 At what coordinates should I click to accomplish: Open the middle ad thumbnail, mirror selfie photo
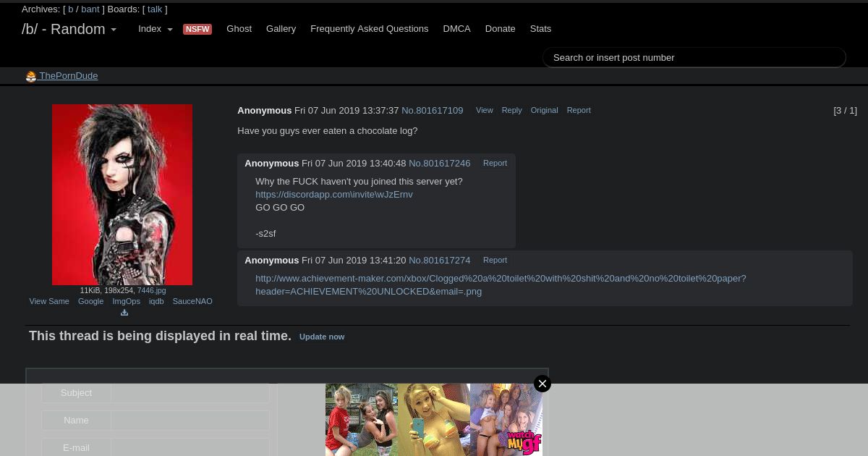(x=434, y=420)
